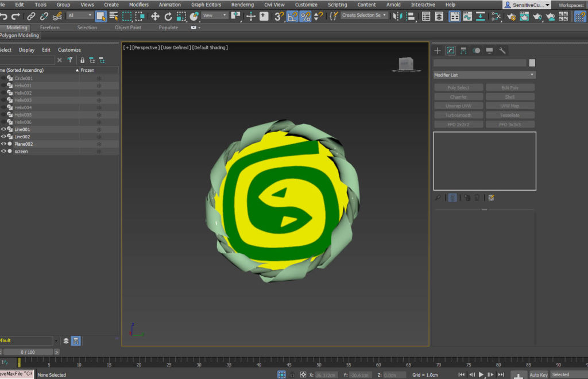Open the Modifier List dropdown

[484, 75]
